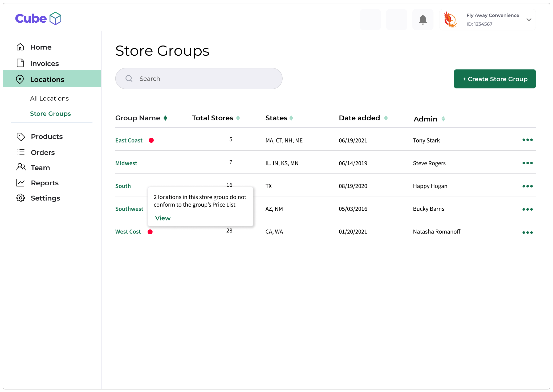Image resolution: width=553 pixels, height=392 pixels.
Task: Open All Locations submenu item
Action: coord(49,98)
